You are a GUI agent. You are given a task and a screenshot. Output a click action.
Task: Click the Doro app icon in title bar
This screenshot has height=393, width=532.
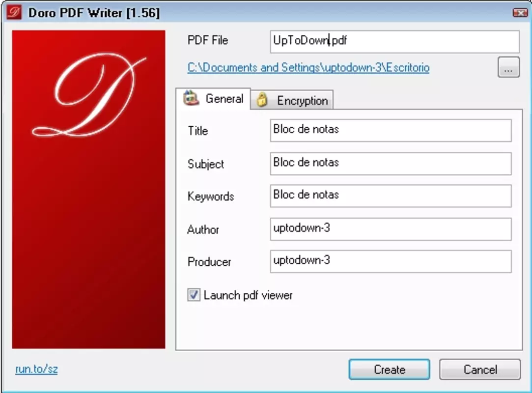pos(14,13)
